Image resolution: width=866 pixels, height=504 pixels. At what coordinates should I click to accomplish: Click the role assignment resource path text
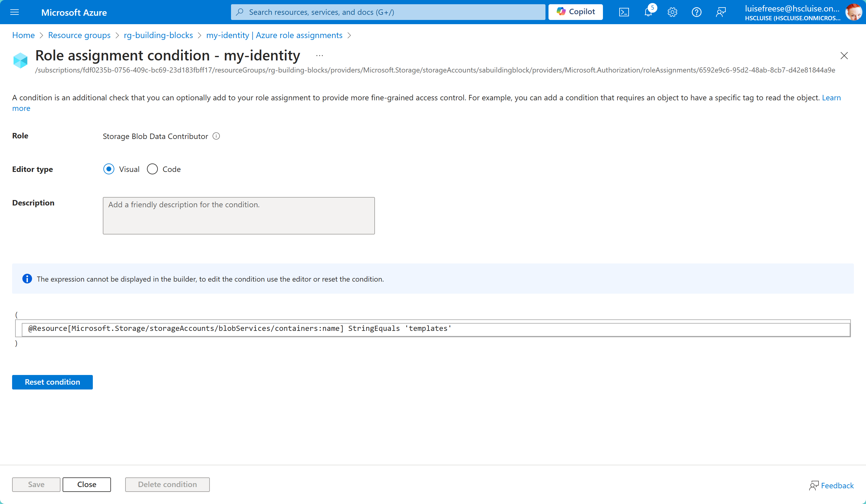click(x=435, y=70)
